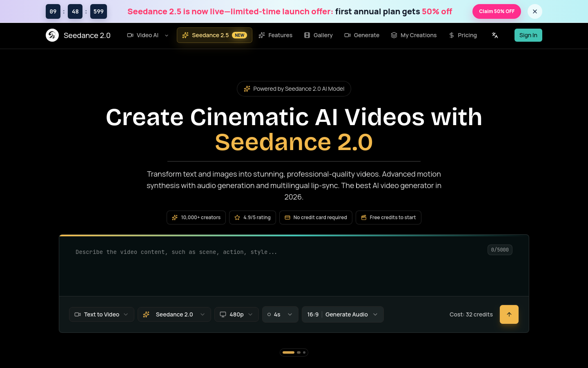Click the sparkle icon on 10,000+ creators badge
Viewport: 588px width, 368px height.
[x=175, y=218]
